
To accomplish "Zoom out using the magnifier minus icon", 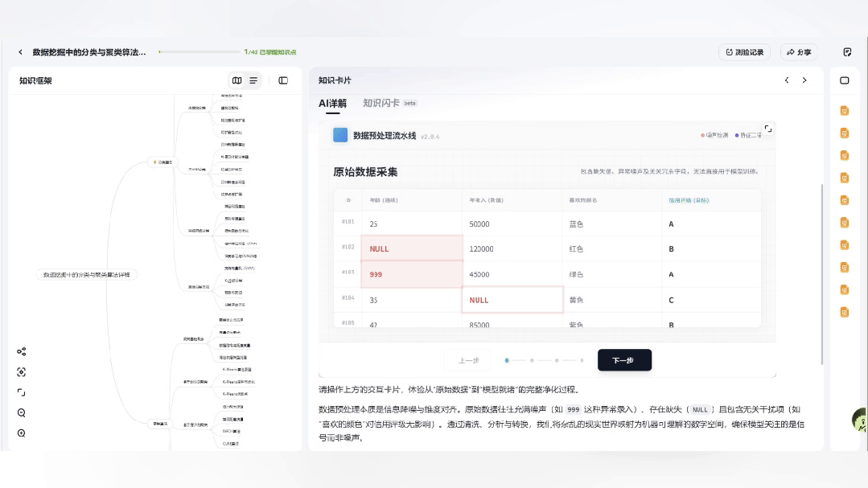I will [22, 412].
